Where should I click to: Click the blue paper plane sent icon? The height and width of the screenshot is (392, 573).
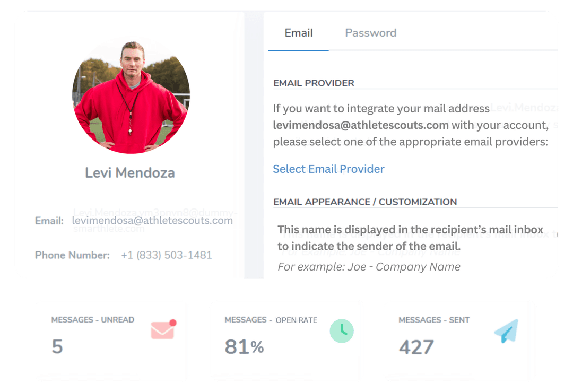point(506,332)
